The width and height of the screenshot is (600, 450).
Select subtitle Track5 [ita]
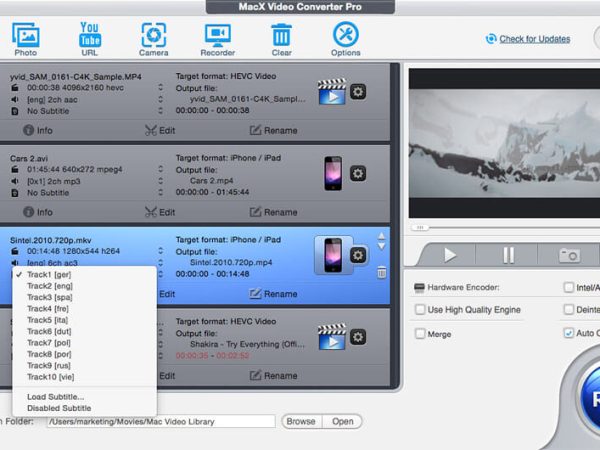pyautogui.click(x=85, y=320)
